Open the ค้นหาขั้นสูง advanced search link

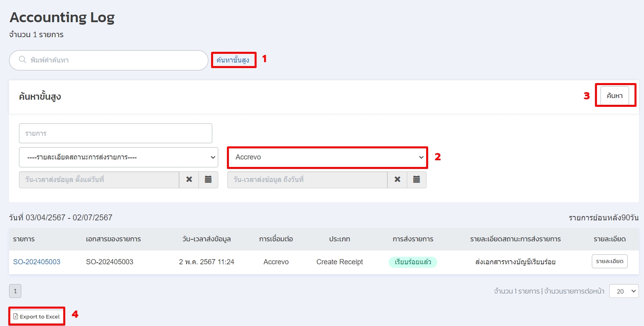tap(233, 60)
